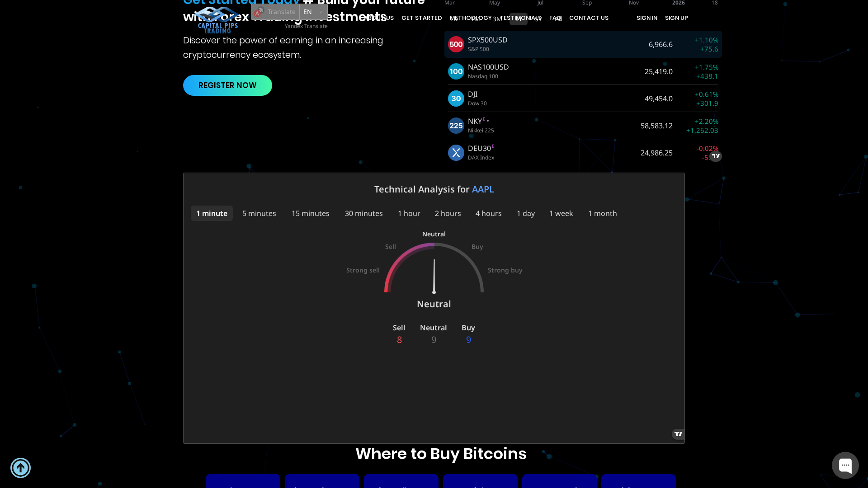Screen dimensions: 868x488
Task: Select the 15 minutes tab
Action: pos(310,213)
